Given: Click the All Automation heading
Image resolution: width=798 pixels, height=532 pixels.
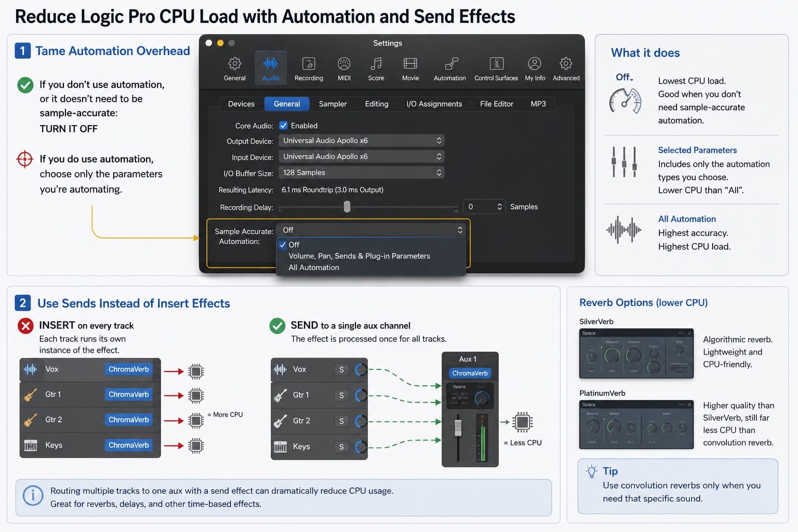Looking at the screenshot, I should coord(687,219).
